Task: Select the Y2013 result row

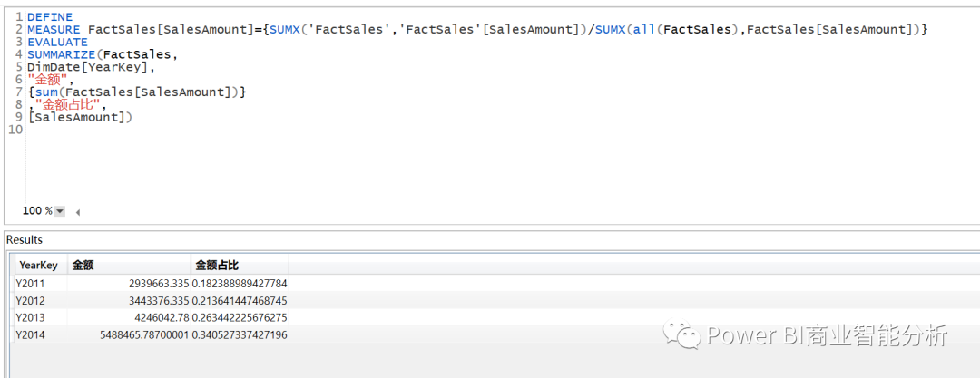Action: (x=152, y=317)
